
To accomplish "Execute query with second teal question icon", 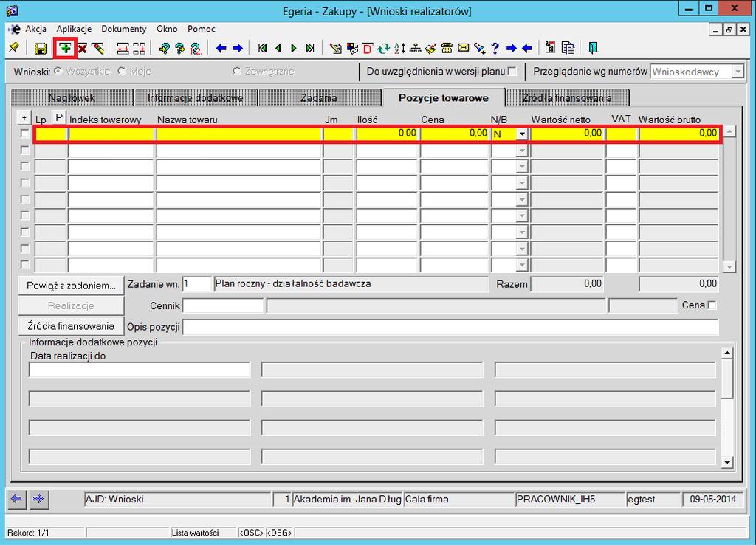I will click(x=180, y=48).
